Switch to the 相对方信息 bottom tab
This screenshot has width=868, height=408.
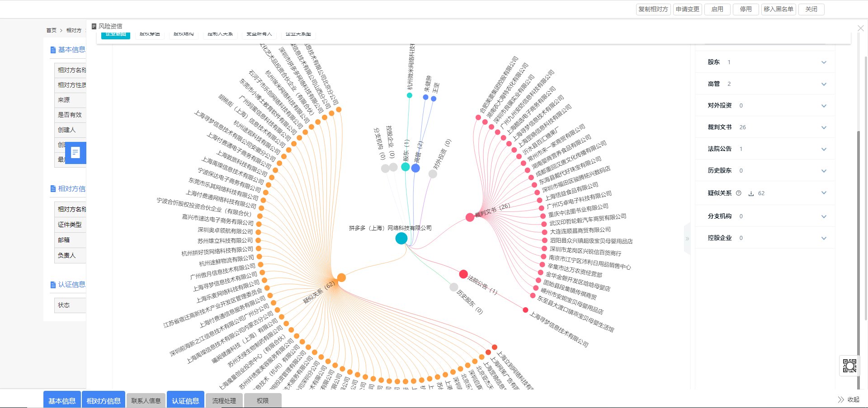click(x=104, y=400)
